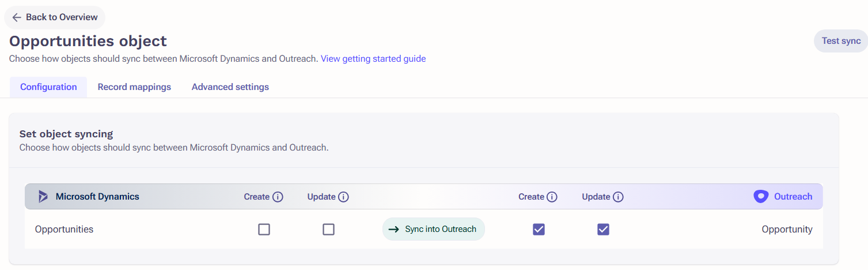
Task: Click info icon next to Microsoft Dynamics Update
Action: coord(343,197)
